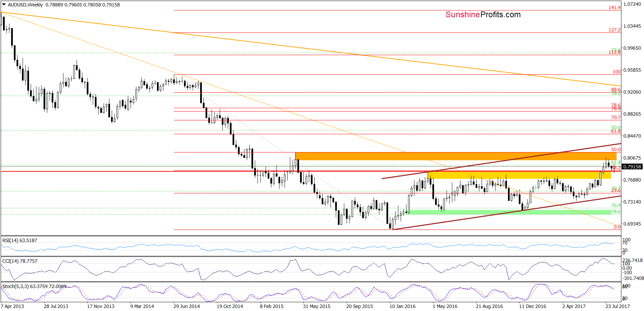Select the orange resistance zone rectangle
This screenshot has width=644, height=311.
(x=456, y=156)
